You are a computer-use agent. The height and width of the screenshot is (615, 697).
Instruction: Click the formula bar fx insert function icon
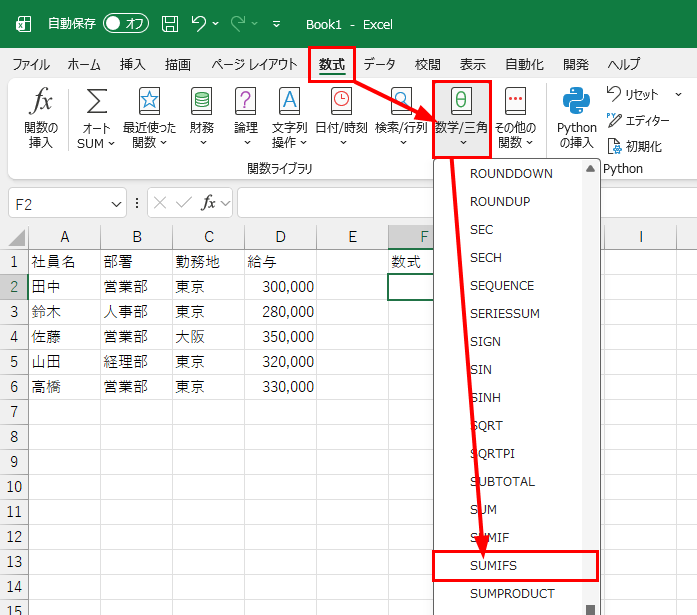tap(208, 203)
